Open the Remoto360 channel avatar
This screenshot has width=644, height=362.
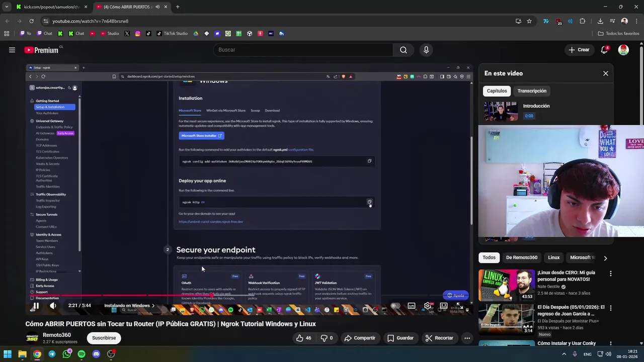point(32,338)
